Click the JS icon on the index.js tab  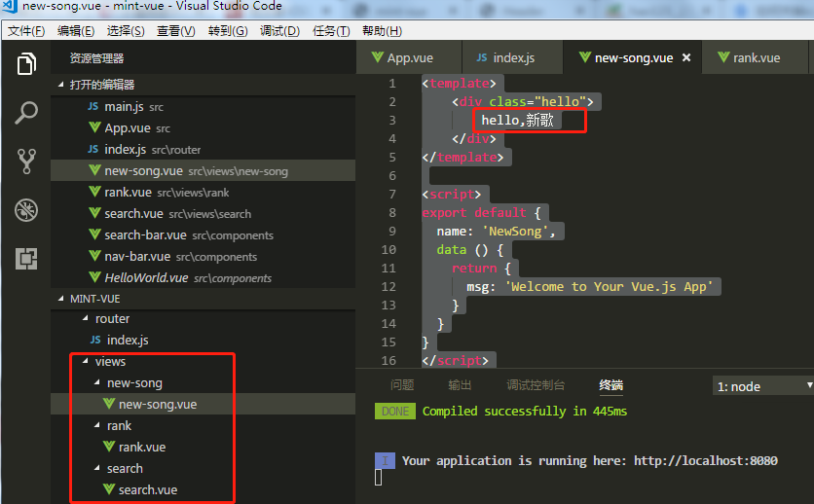point(482,57)
